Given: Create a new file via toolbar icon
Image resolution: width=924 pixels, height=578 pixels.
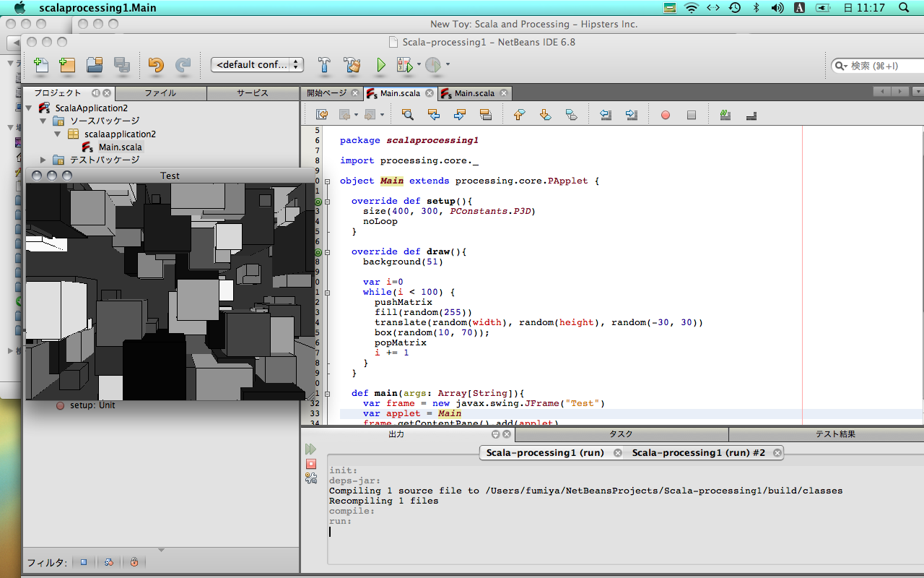Looking at the screenshot, I should pos(42,65).
